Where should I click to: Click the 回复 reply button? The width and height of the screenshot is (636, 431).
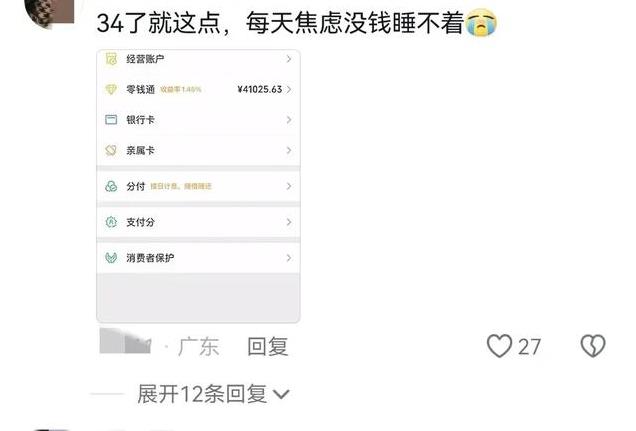[268, 347]
